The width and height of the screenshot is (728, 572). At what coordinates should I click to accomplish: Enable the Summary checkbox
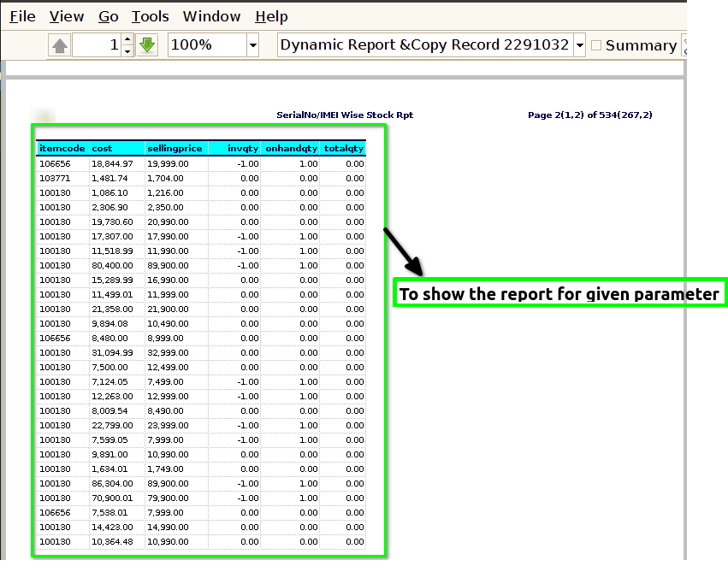[596, 45]
